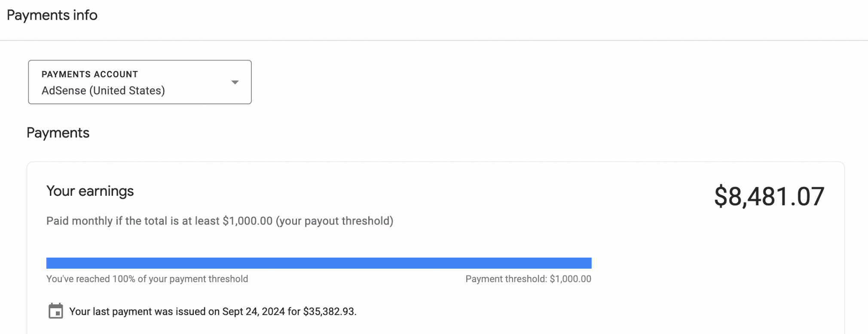Click the Payments section heading

point(58,133)
